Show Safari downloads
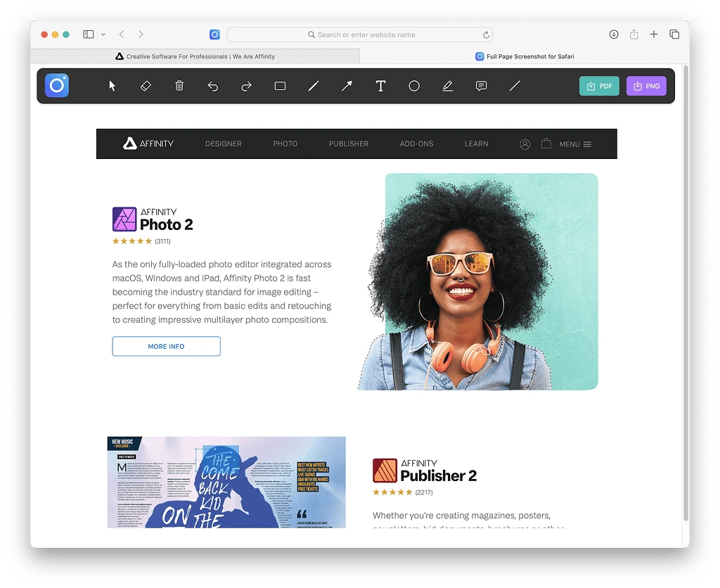Image resolution: width=720 pixels, height=588 pixels. coord(613,34)
